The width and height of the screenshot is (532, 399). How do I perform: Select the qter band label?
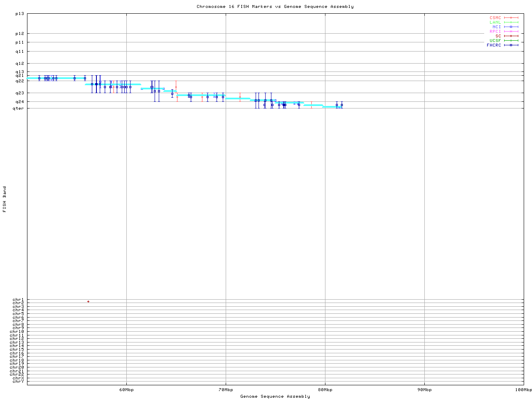[19, 108]
